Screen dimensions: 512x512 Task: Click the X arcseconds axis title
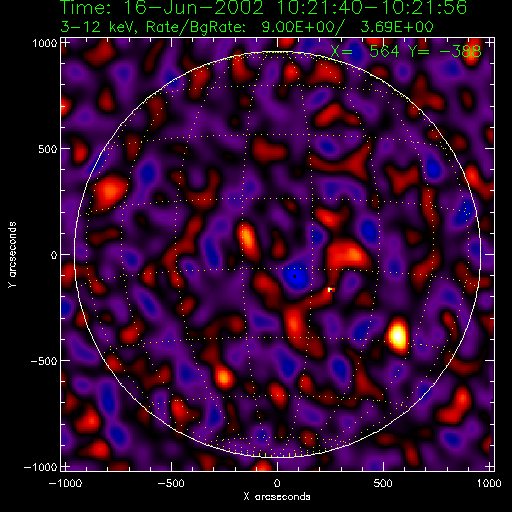277,497
